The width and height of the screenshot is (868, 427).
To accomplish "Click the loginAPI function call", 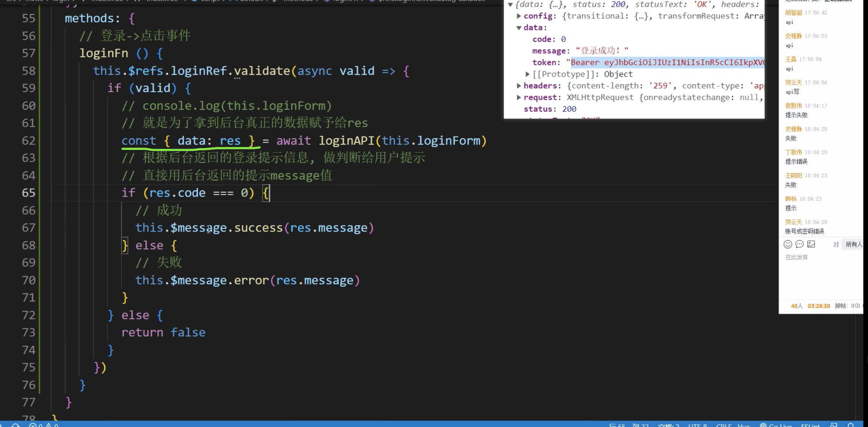I will coord(346,141).
